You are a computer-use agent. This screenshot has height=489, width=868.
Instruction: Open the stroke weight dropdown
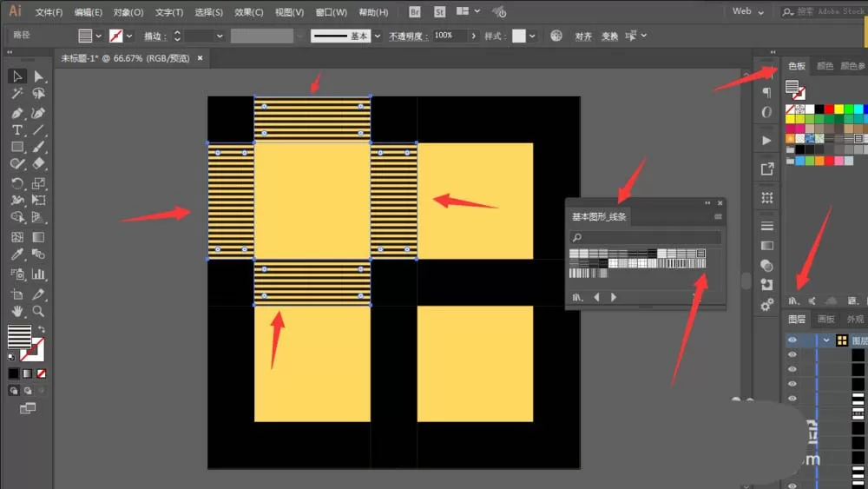pyautogui.click(x=220, y=36)
